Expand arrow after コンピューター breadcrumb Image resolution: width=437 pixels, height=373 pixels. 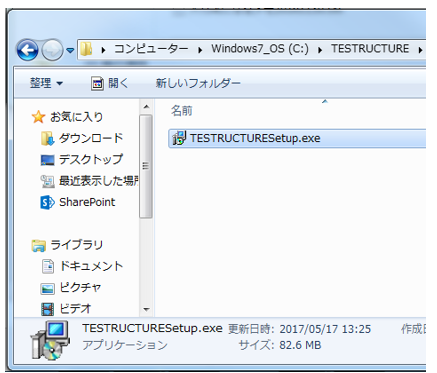[200, 50]
